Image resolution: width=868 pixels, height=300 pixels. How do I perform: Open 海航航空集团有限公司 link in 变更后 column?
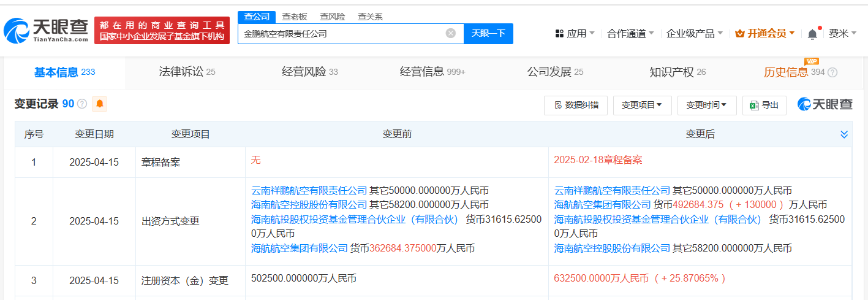pyautogui.click(x=603, y=205)
